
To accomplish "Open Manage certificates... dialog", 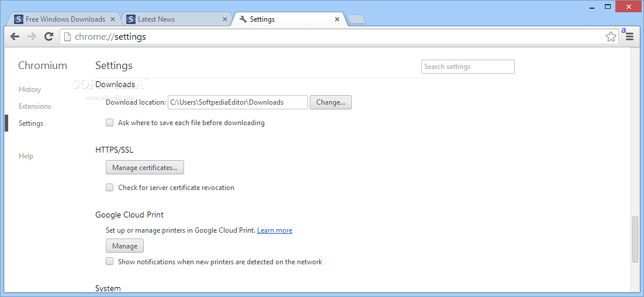I will 144,168.
